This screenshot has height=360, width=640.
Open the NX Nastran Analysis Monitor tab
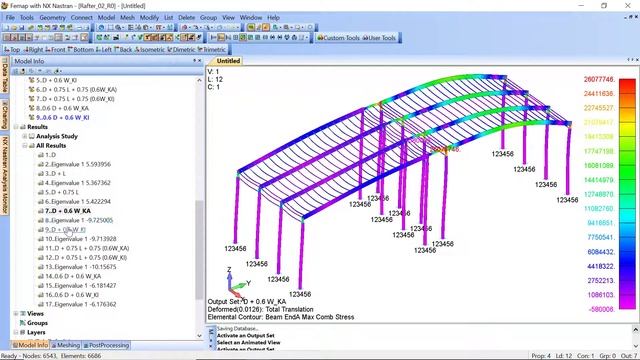4,175
